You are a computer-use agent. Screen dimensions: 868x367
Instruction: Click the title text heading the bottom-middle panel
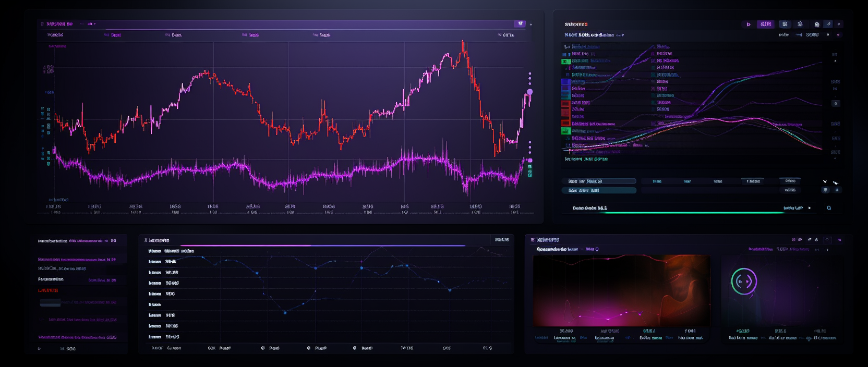tap(159, 240)
